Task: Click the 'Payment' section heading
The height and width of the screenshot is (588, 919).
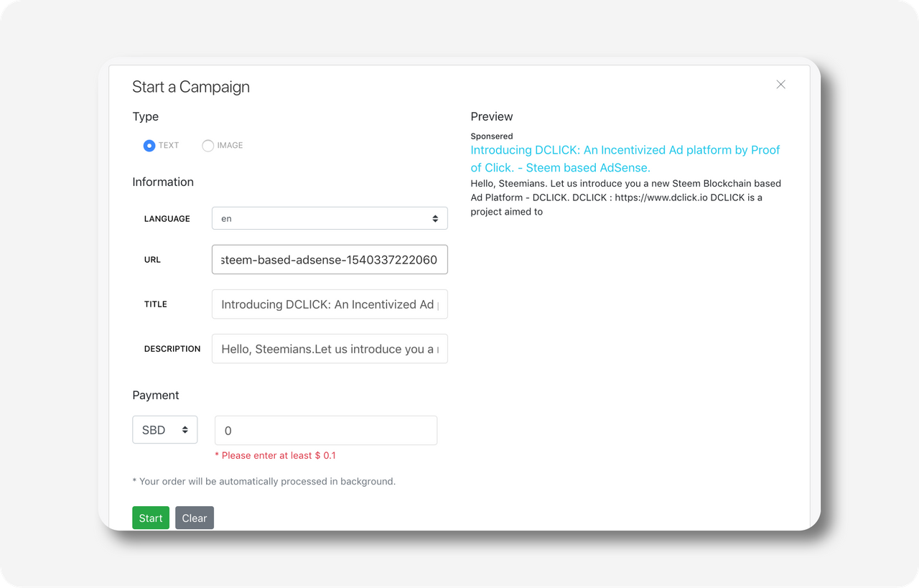Action: (156, 395)
